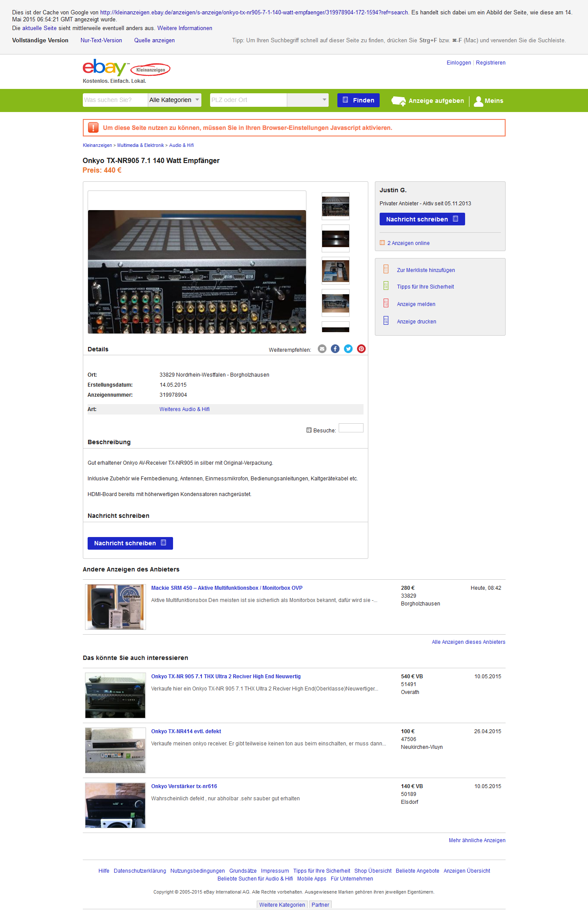Click the Einloggen link
Viewport: 588px width, 918px height.
click(x=459, y=63)
